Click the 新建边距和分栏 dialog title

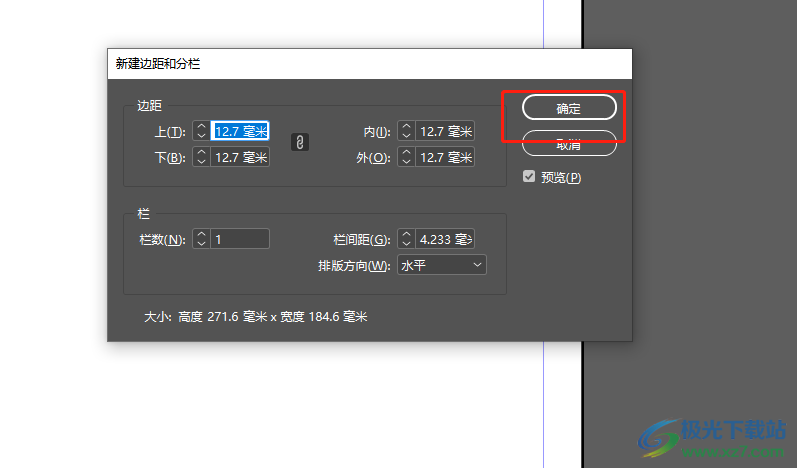coord(158,64)
